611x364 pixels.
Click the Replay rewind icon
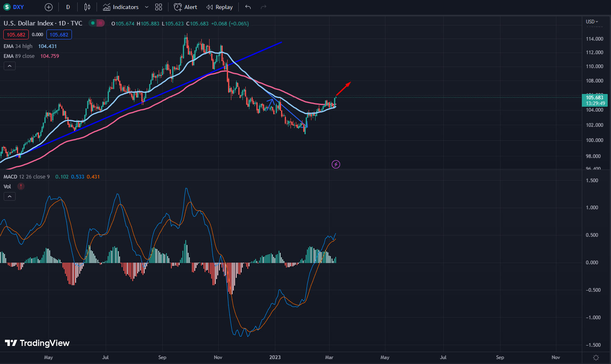point(210,7)
